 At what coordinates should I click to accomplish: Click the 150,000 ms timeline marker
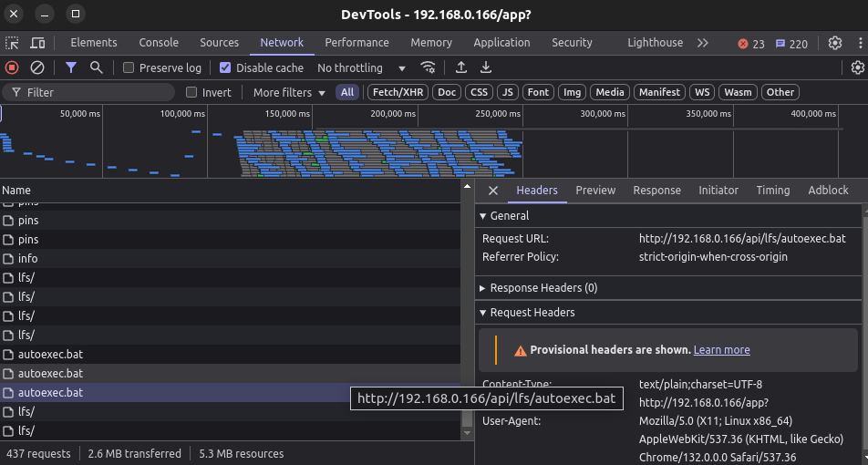click(287, 113)
